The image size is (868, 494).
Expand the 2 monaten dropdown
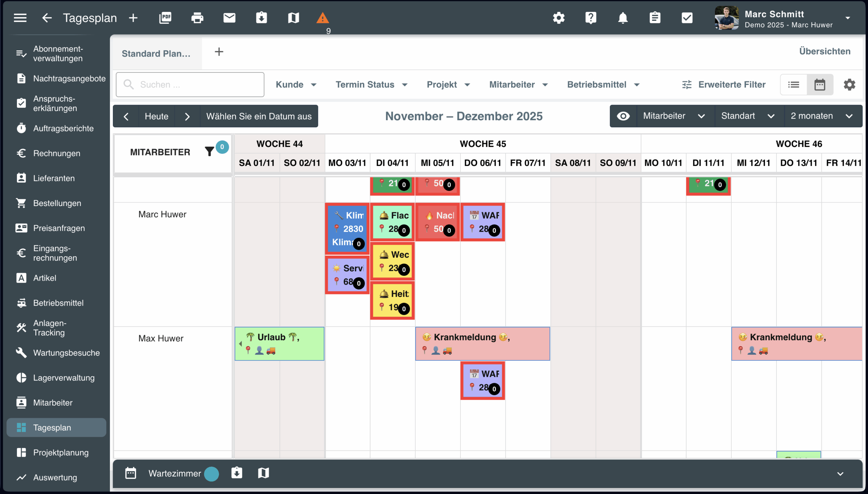(x=822, y=116)
